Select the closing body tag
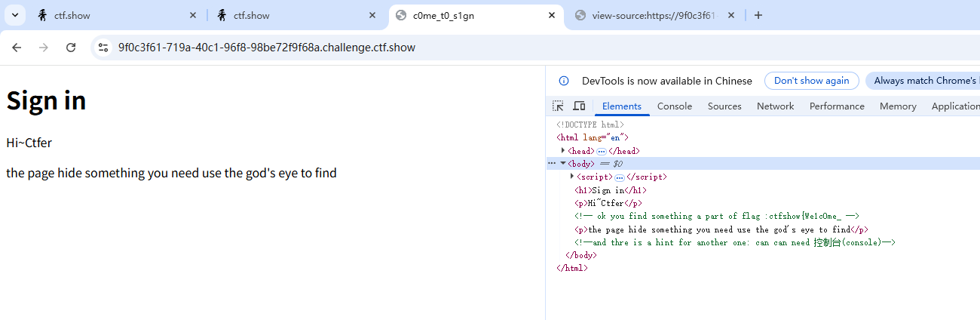Viewport: 980px width, 320px height. point(581,255)
